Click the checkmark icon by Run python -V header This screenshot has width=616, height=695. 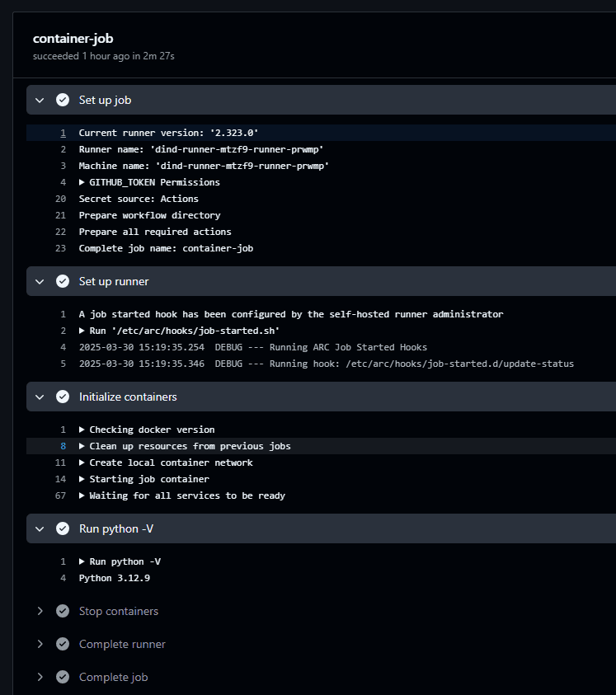[63, 528]
